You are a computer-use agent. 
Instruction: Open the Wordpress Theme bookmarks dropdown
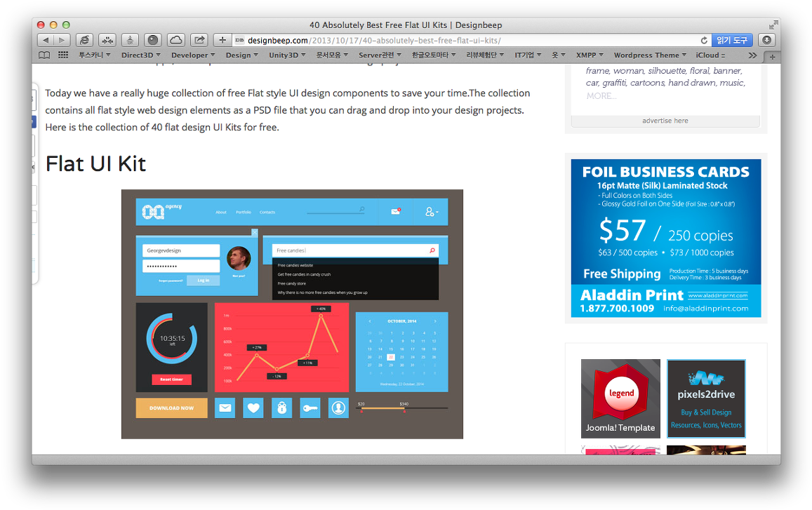click(645, 55)
